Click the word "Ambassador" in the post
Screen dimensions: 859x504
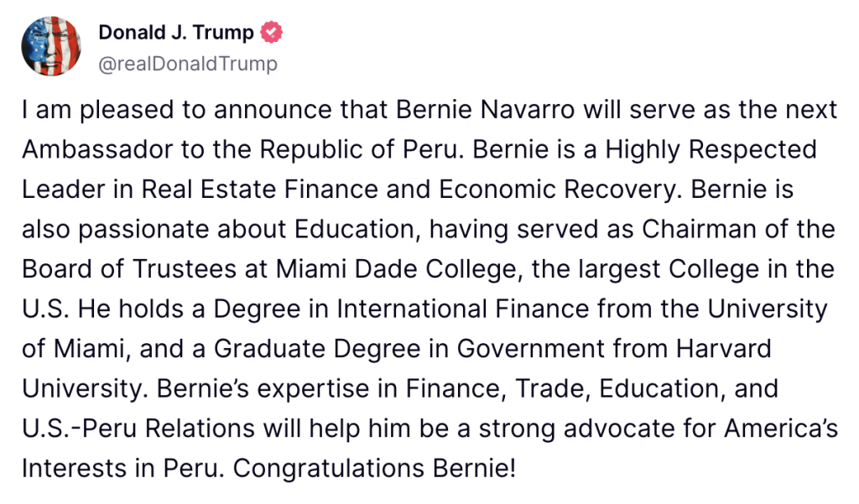97,149
